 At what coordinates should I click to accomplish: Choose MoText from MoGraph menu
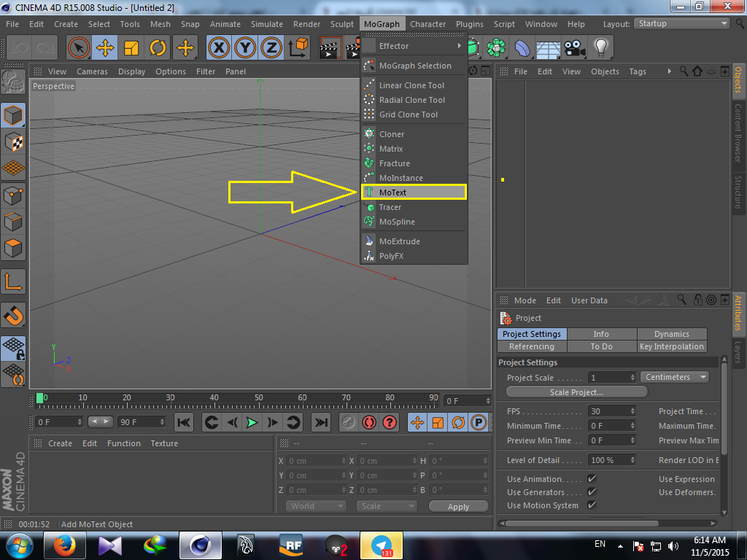point(414,192)
